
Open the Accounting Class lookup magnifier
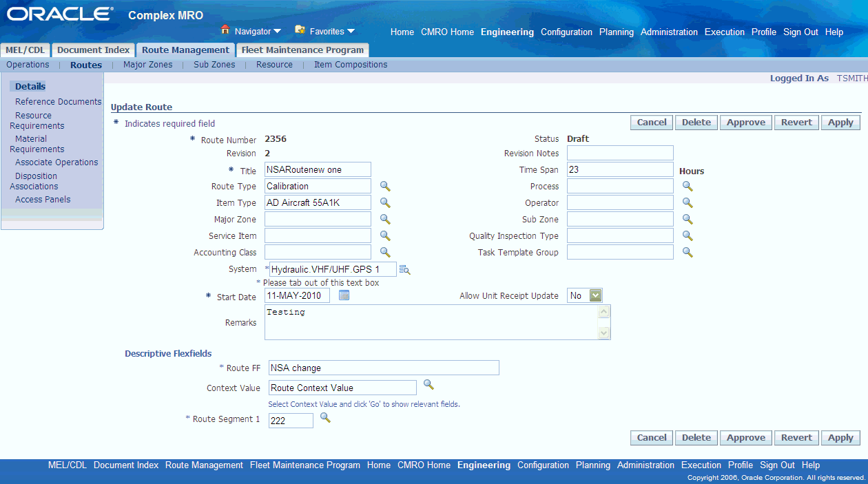coord(386,253)
